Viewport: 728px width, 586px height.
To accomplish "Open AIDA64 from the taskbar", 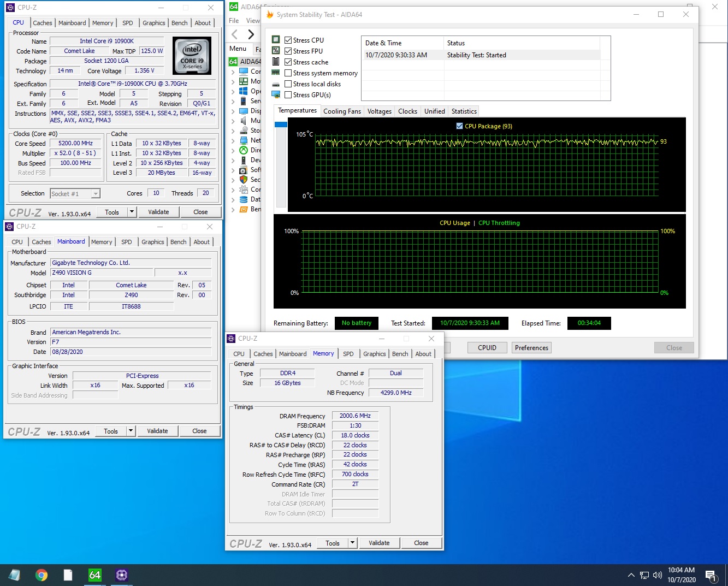I will tap(95, 575).
